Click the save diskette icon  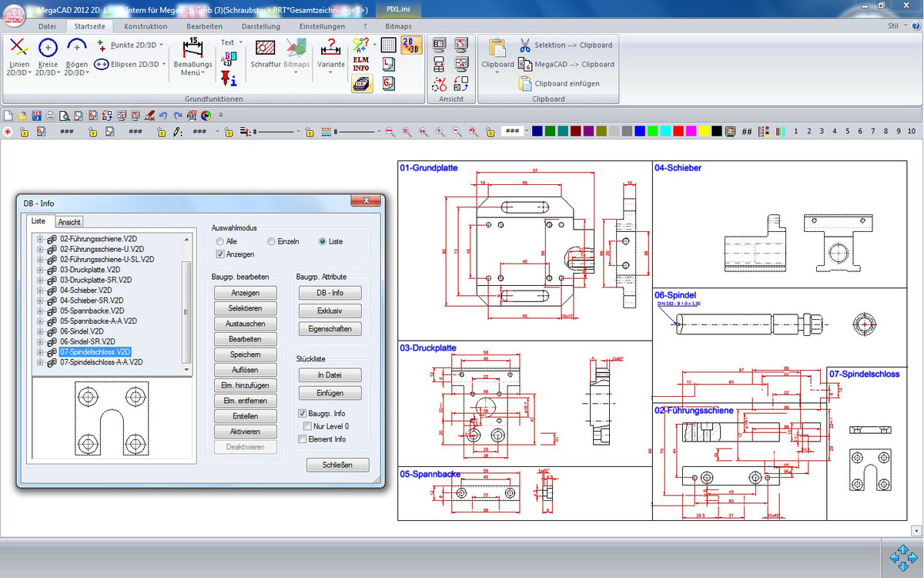coord(37,116)
